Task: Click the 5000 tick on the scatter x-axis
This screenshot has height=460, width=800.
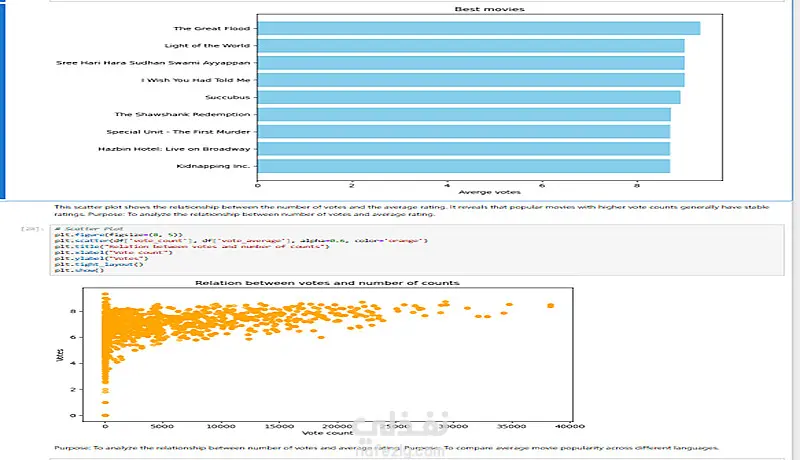Action: pos(162,426)
